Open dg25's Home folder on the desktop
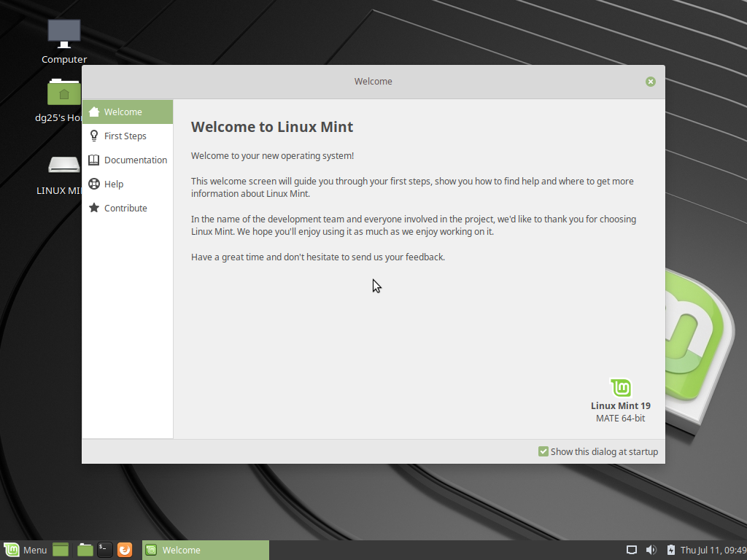 point(64,93)
